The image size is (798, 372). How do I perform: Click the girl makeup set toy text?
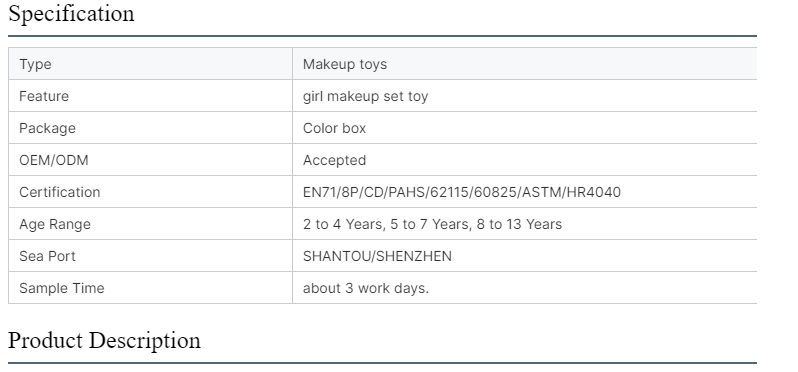[365, 96]
